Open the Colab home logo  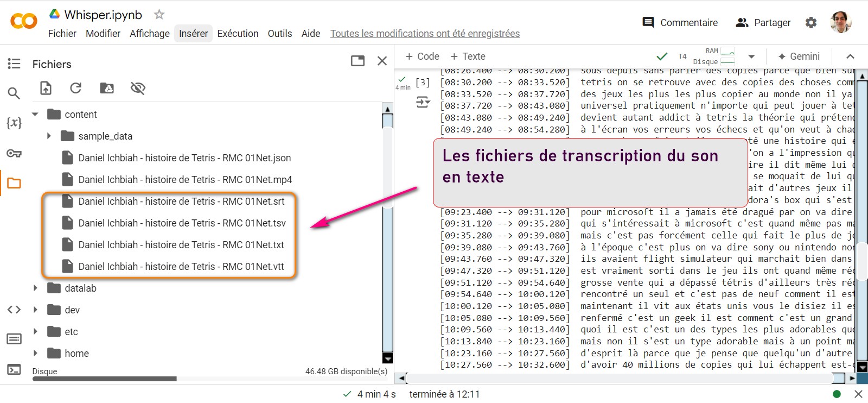click(x=24, y=21)
